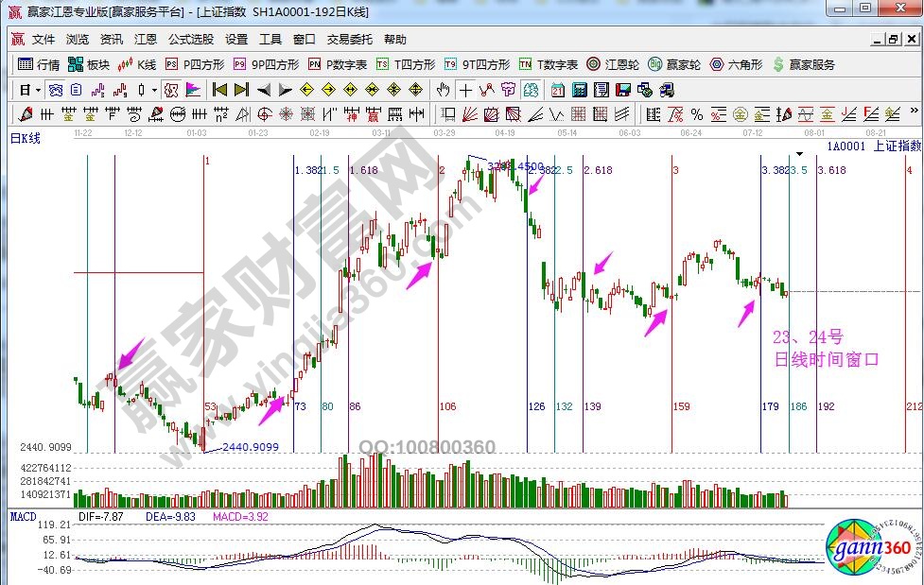Select the percent % line tool
This screenshot has width=924, height=585.
point(696,114)
